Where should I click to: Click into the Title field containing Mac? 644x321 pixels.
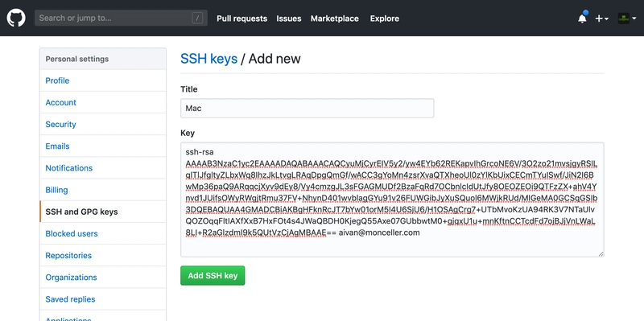click(x=308, y=109)
